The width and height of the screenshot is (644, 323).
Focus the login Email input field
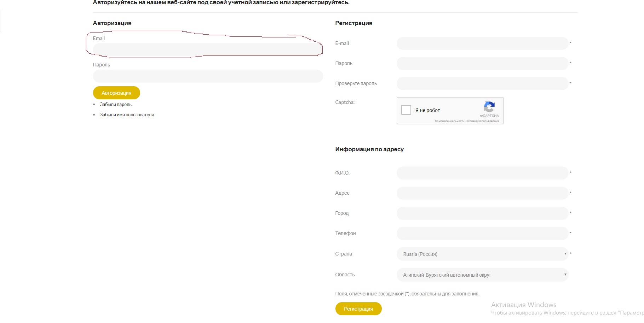click(x=208, y=49)
